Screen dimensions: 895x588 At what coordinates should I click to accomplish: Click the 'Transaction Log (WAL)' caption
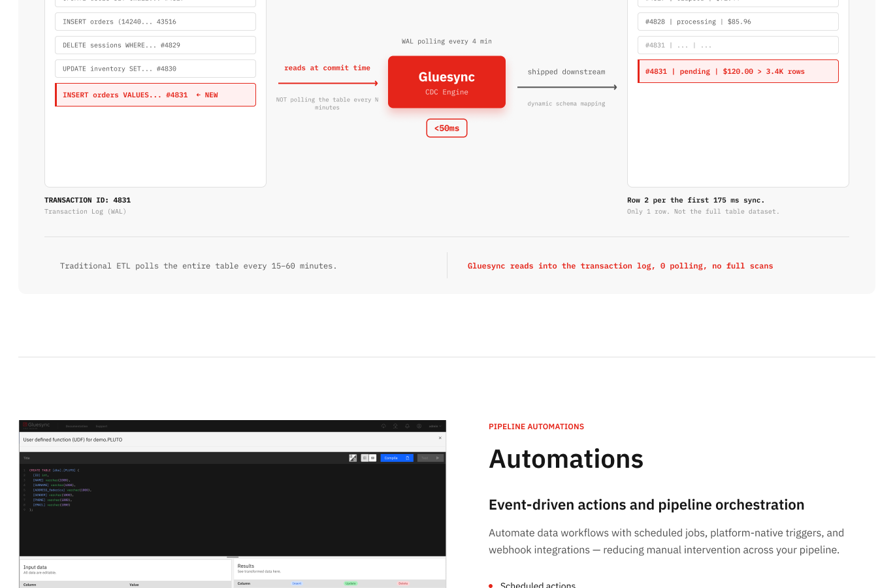tap(86, 212)
